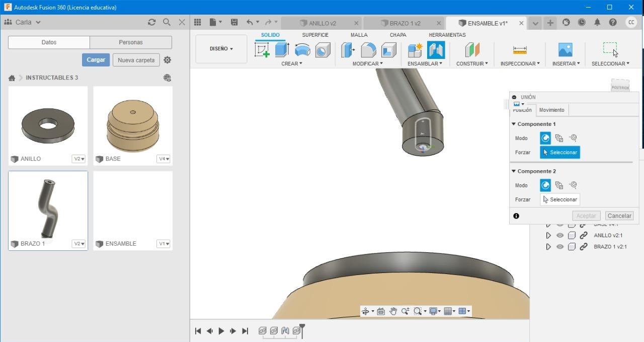The height and width of the screenshot is (342, 644).
Task: Switch to the Personas tab
Action: pos(131,42)
